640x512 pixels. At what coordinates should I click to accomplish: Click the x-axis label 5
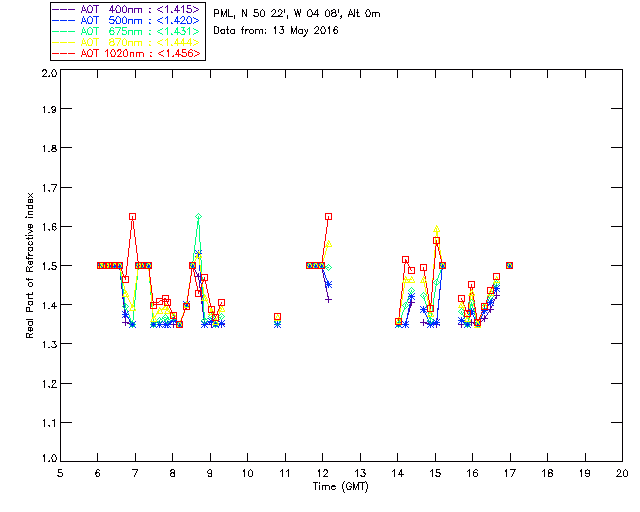60,473
